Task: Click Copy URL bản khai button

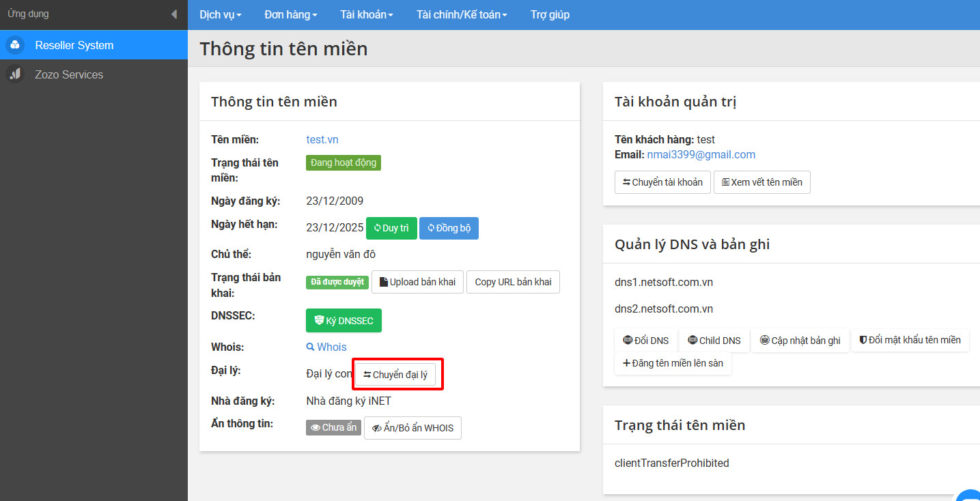Action: pos(513,282)
